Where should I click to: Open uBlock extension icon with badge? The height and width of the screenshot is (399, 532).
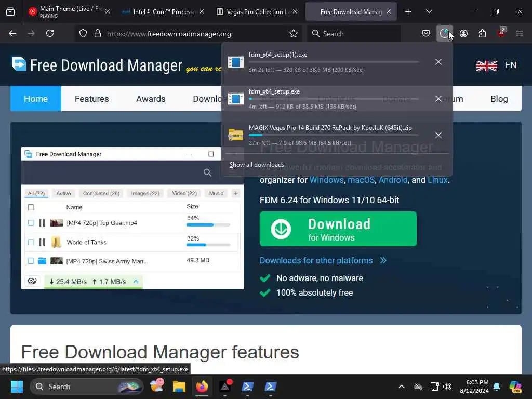(x=501, y=33)
